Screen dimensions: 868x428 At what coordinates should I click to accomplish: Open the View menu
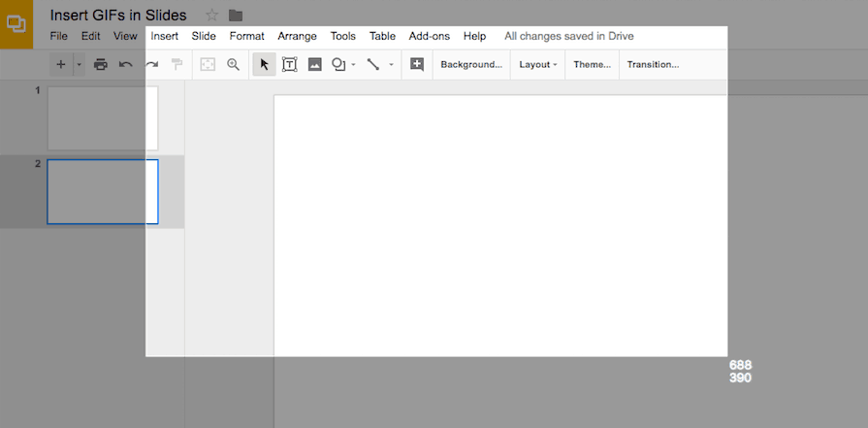click(125, 37)
